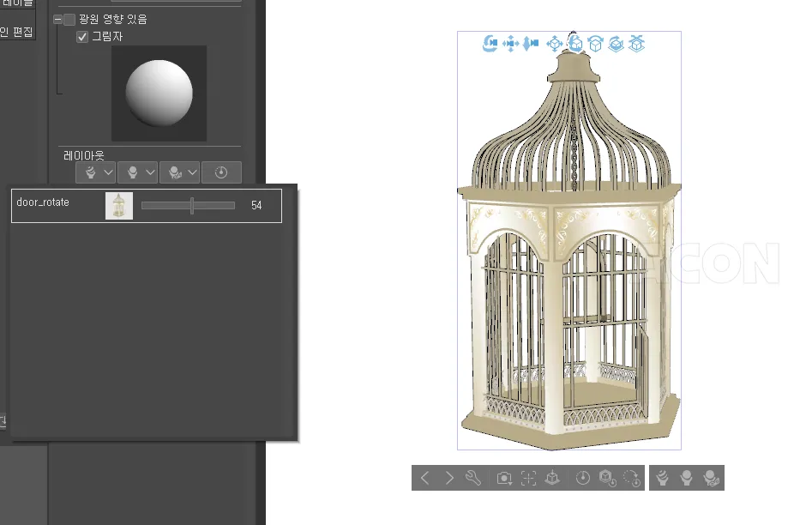Click the place model on ground icon
Viewport: 812px width, 525px height.
(x=552, y=478)
